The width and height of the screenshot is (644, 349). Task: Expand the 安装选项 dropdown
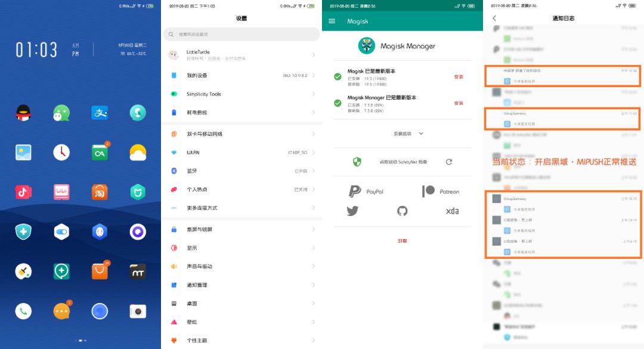coord(408,134)
